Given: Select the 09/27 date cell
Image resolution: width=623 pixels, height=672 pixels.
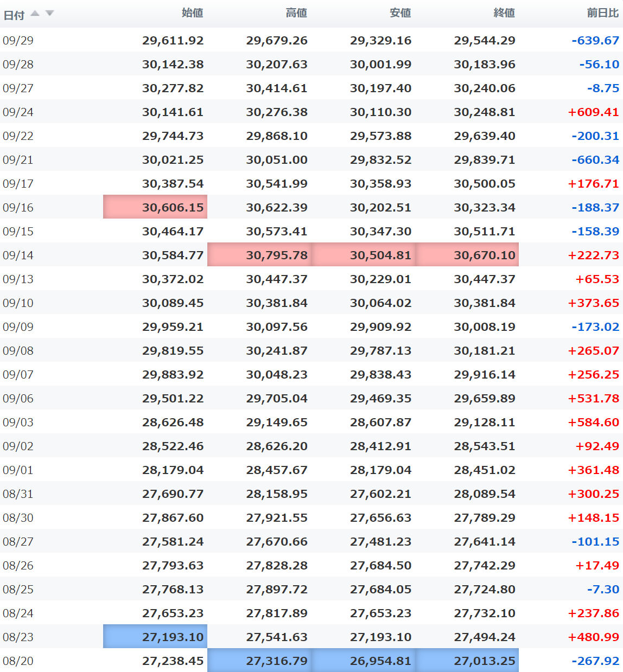Looking at the screenshot, I should click(x=18, y=88).
